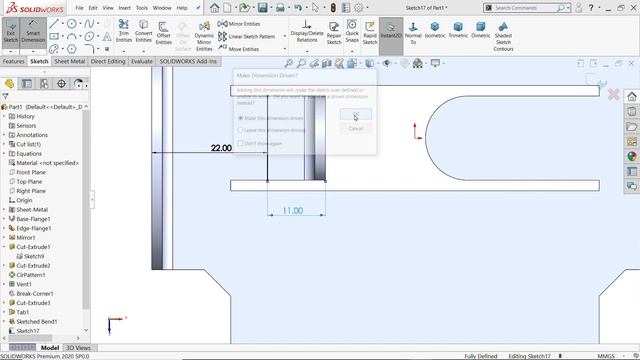Screen dimensions: 640x360
Task: Switch to 3D Views bottom tab
Action: pos(78,348)
